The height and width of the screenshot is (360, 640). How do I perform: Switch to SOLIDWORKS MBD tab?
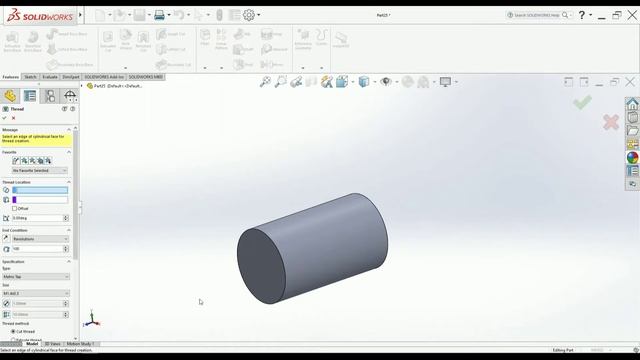(146, 77)
